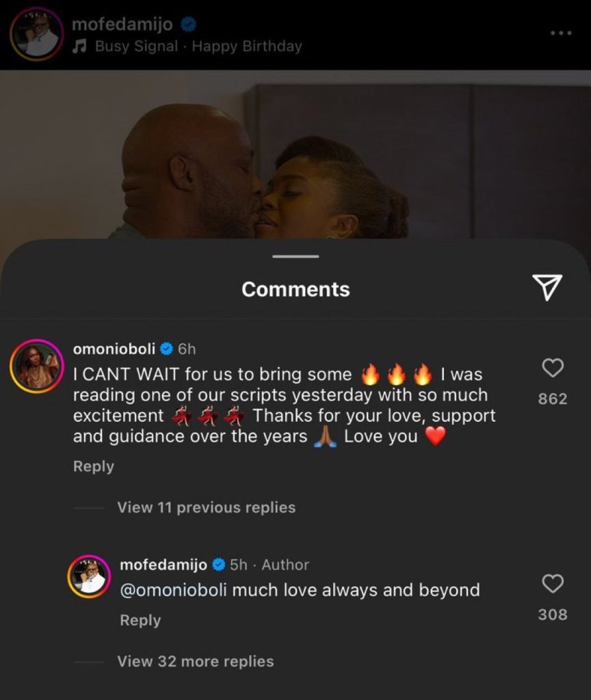Tap verified badge in post header
Image resolution: width=591 pixels, height=700 pixels.
coord(188,25)
